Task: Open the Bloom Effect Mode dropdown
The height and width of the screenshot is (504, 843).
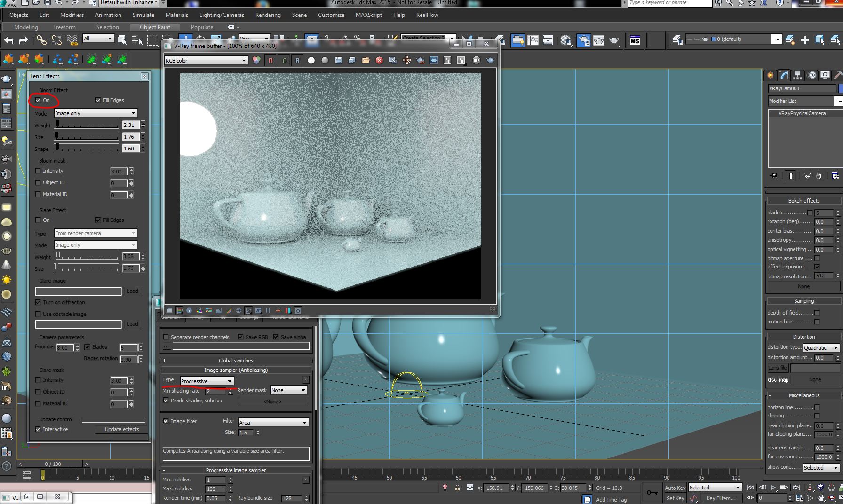Action: click(95, 113)
